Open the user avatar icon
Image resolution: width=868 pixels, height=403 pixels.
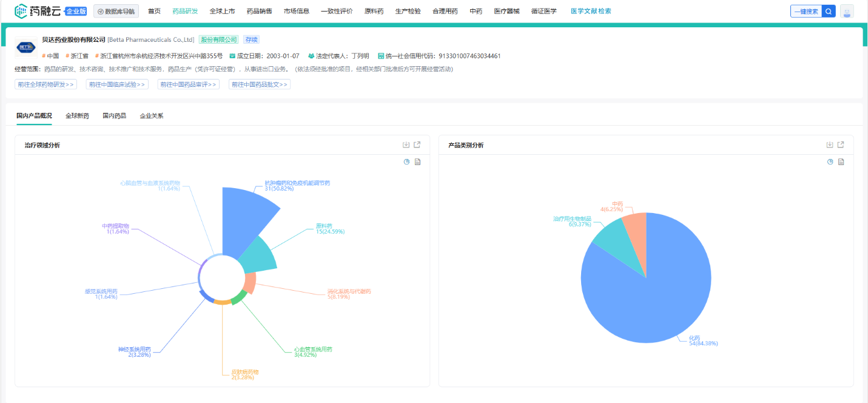pos(847,12)
